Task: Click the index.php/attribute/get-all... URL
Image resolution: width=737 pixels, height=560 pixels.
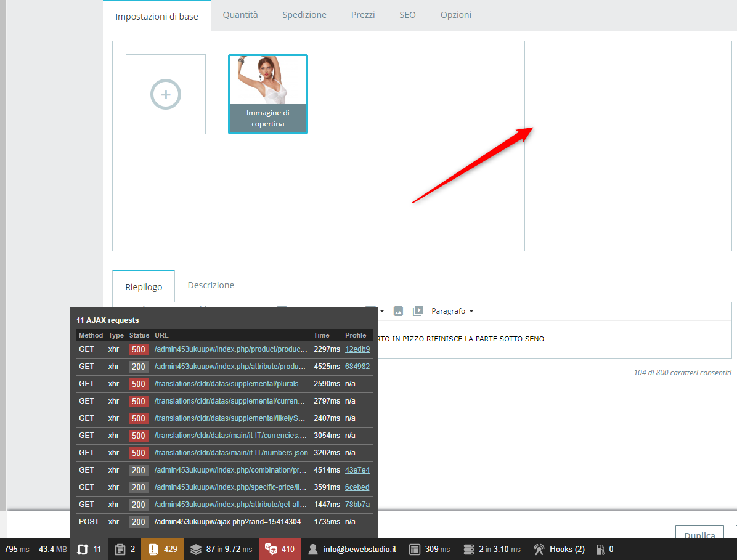Action: point(231,505)
